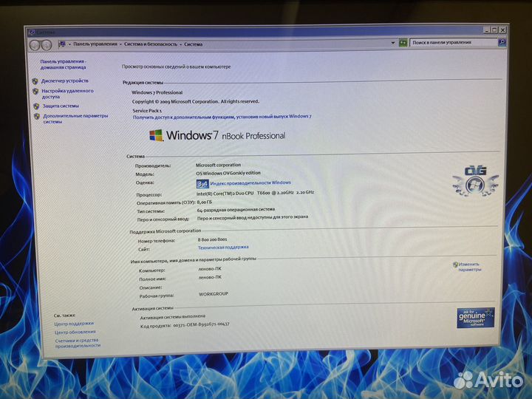Screen dimensions: 532x399
Task: Click the Control Panel icon in address bar
Action: 61,44
